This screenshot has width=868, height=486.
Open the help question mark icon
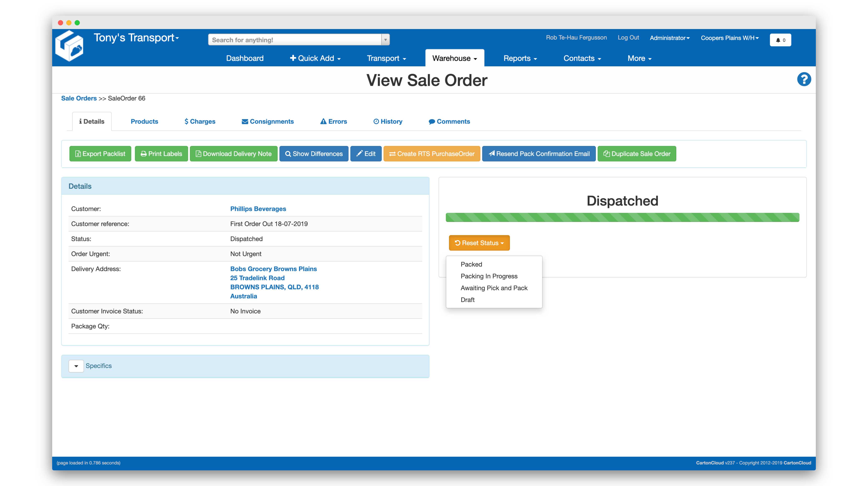pos(804,79)
